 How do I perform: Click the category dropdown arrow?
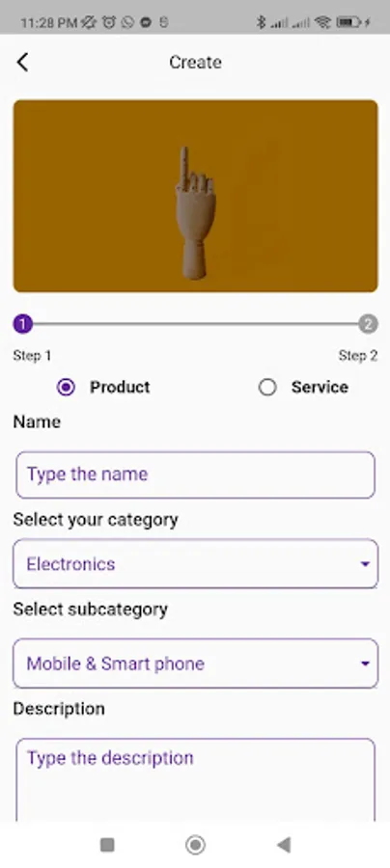click(x=365, y=564)
